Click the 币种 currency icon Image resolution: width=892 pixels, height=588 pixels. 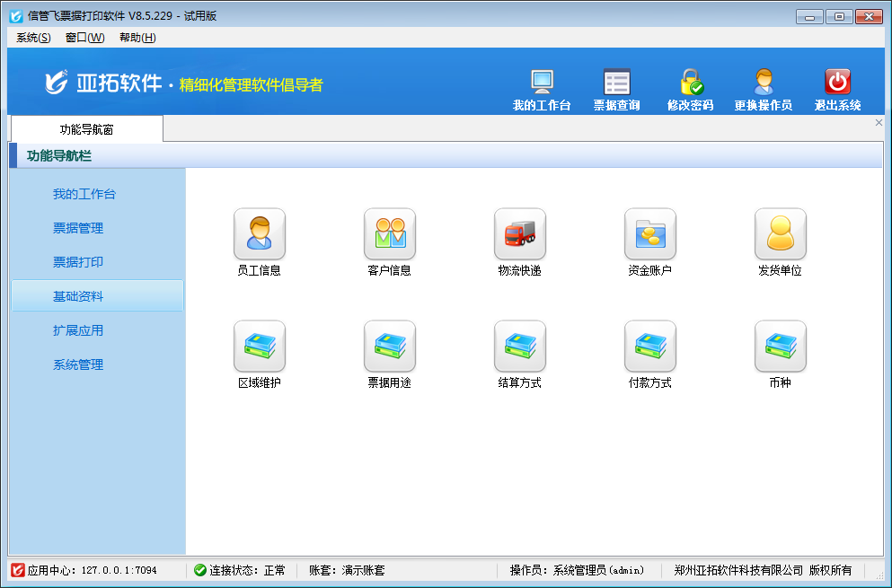(780, 347)
